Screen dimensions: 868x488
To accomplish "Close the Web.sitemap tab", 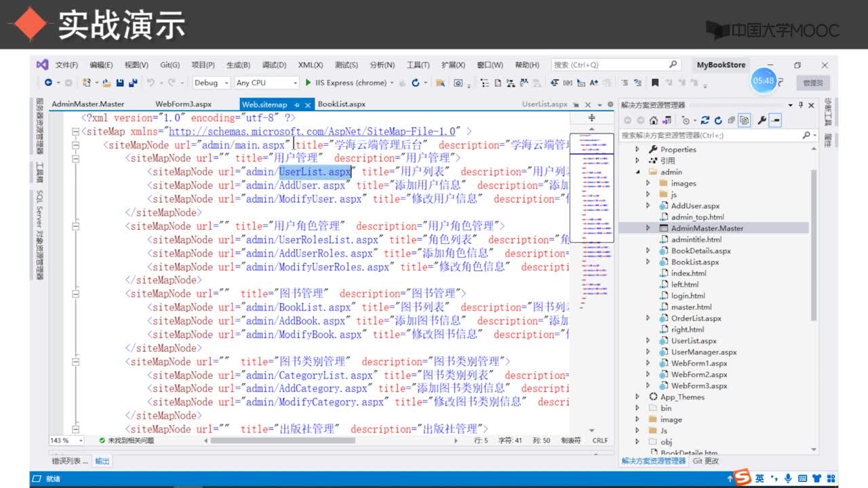I will point(308,105).
